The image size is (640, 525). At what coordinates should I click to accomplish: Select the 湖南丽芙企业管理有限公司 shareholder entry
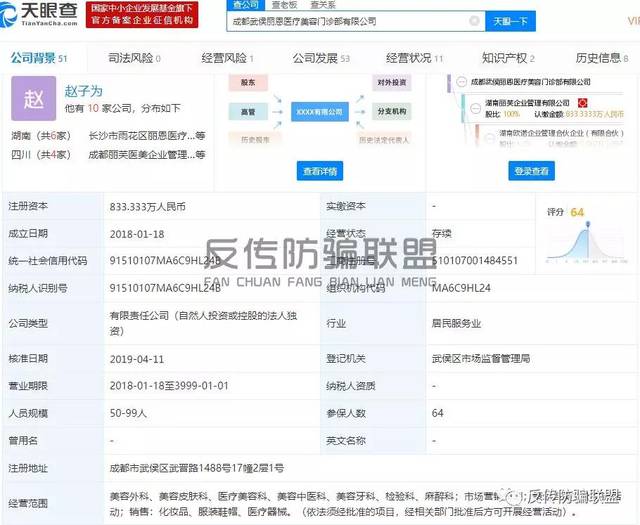527,103
